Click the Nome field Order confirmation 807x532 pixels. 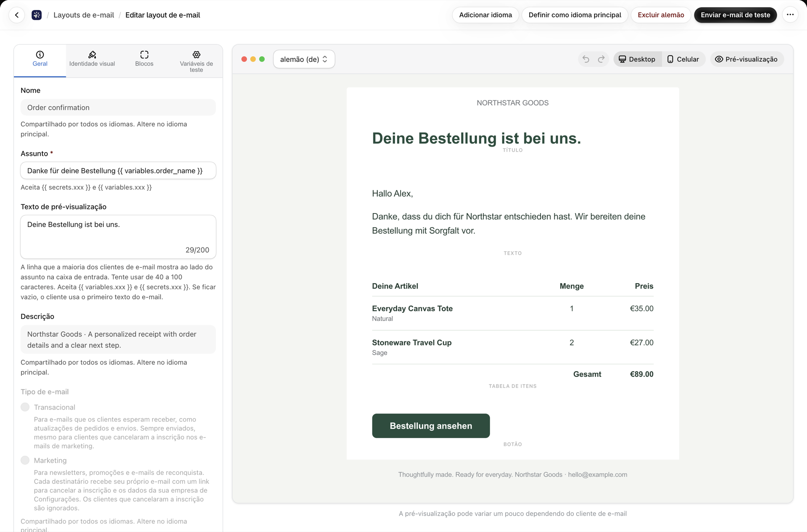118,108
